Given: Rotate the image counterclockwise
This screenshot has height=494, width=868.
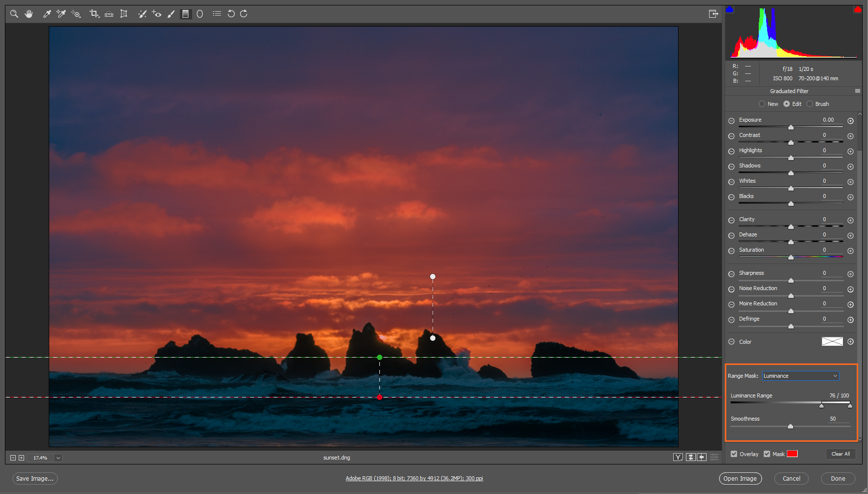Looking at the screenshot, I should 231,14.
